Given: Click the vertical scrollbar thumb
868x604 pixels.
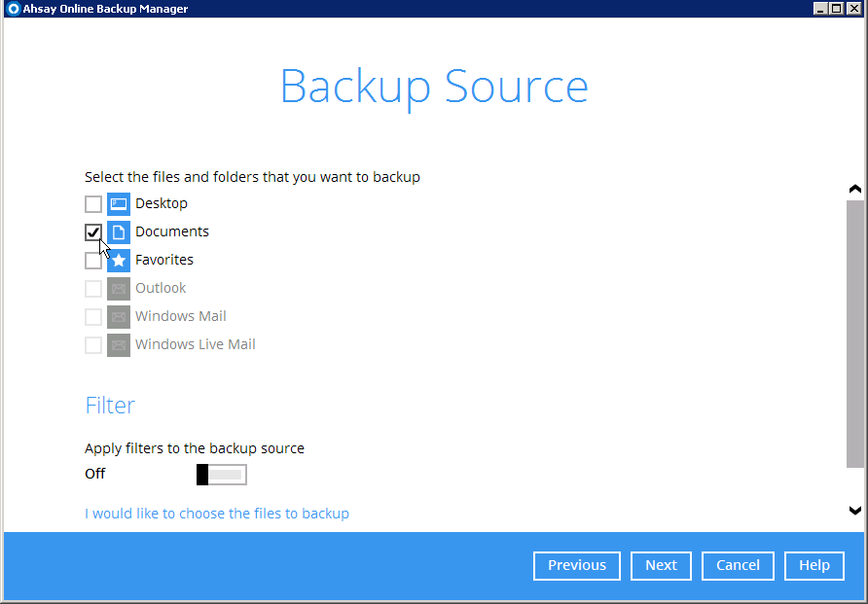Looking at the screenshot, I should point(855,334).
